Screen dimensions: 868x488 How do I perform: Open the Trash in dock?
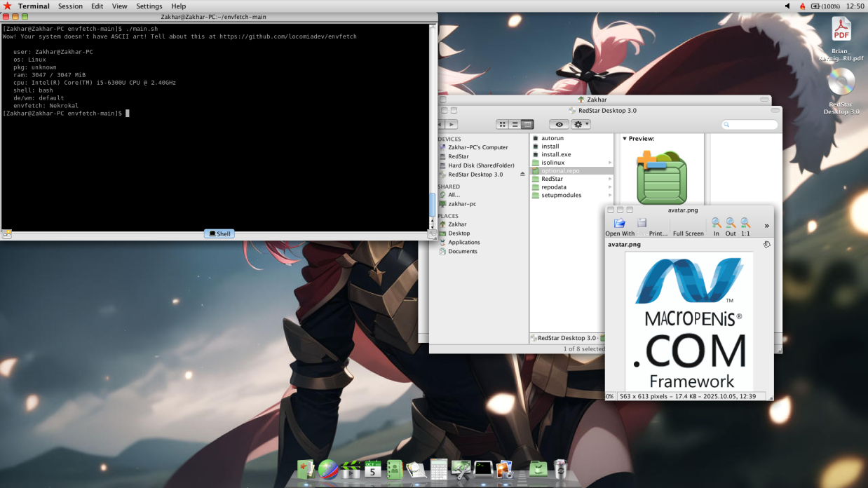pos(560,469)
